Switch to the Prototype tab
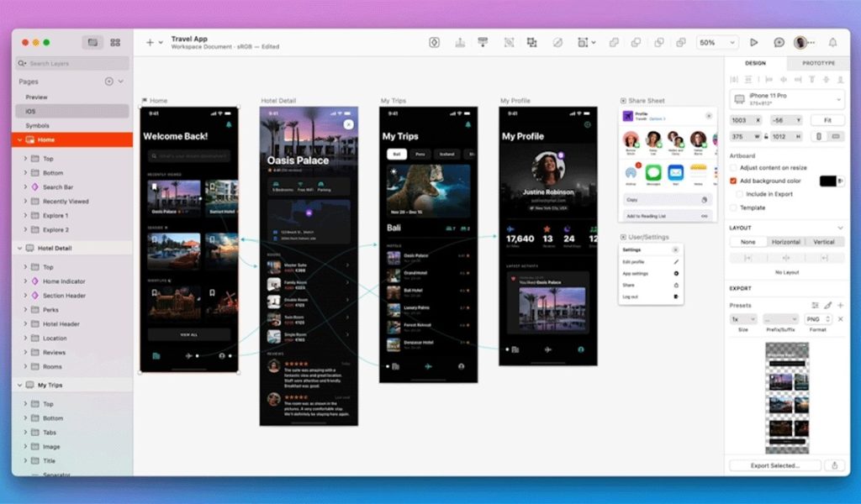This screenshot has height=504, width=861. click(818, 63)
